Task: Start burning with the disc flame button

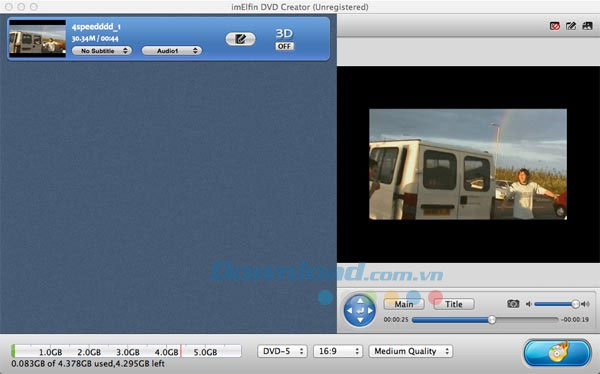Action: 557,353
